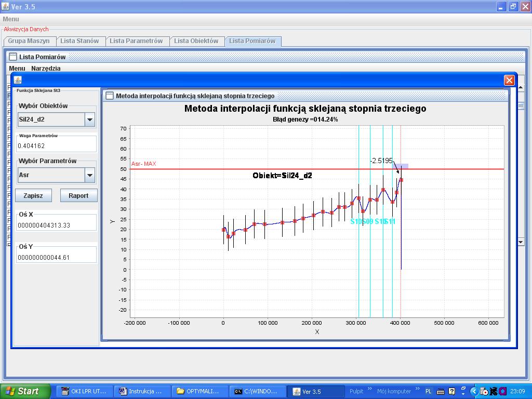Minimize the Ver 3.5 main window
Image resolution: width=532 pixels, height=399 pixels.
pyautogui.click(x=501, y=6)
